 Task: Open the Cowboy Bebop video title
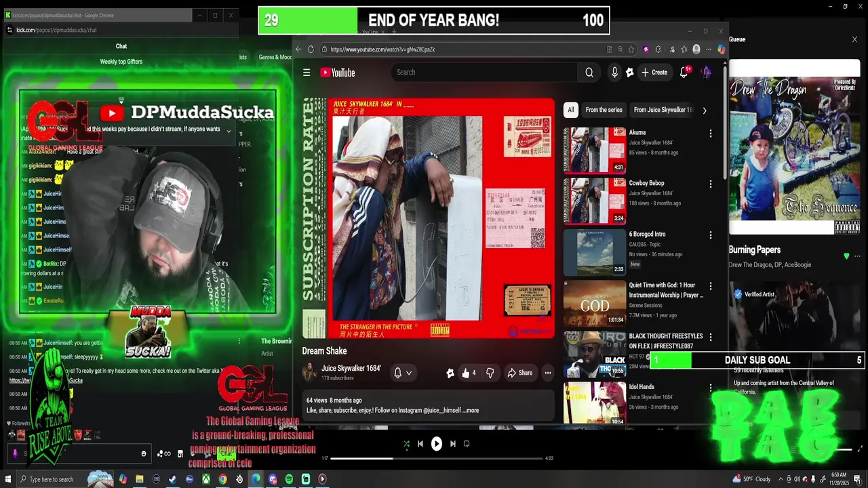[646, 183]
